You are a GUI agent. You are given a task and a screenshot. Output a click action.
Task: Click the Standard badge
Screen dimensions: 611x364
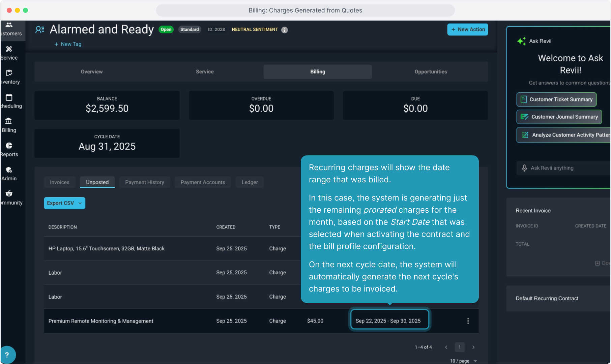[190, 30]
